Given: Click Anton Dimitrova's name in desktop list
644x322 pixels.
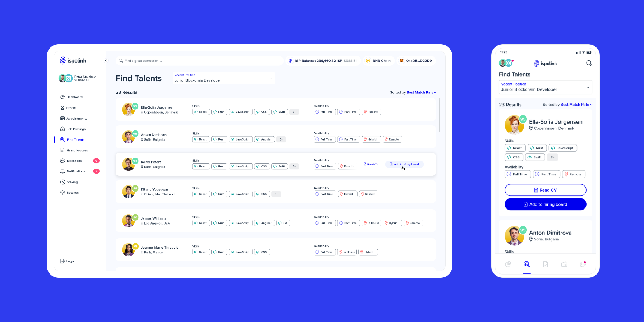Looking at the screenshot, I should coord(154,135).
